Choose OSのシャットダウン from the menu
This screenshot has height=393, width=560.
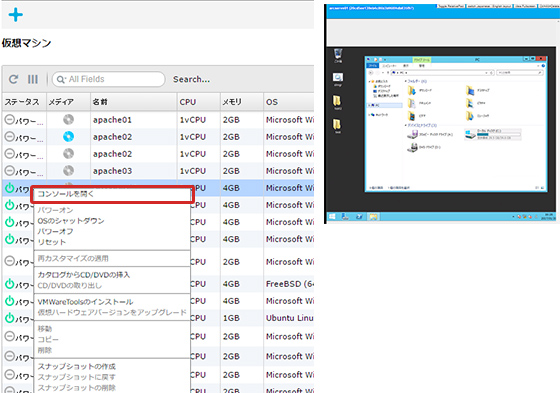[x=71, y=220]
